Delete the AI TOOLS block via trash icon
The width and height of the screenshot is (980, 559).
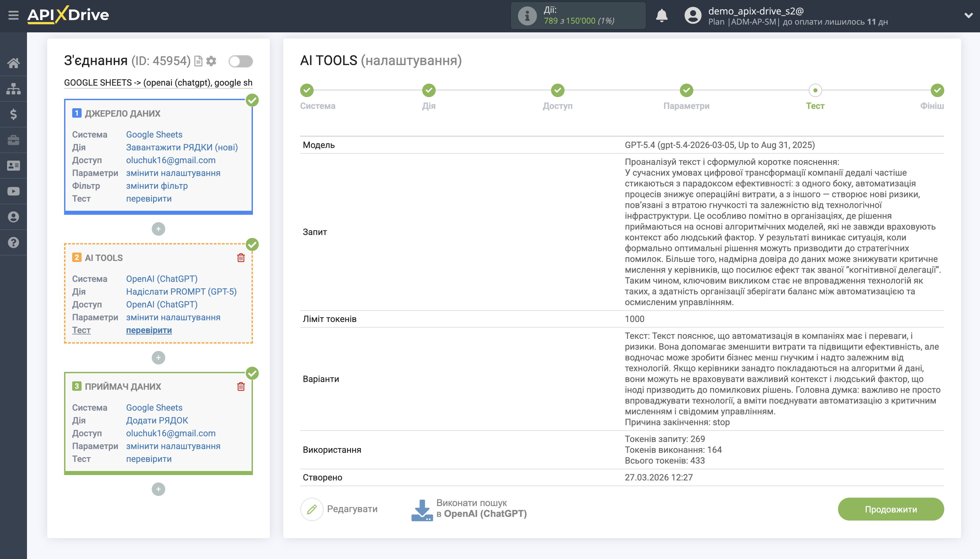[x=241, y=258]
